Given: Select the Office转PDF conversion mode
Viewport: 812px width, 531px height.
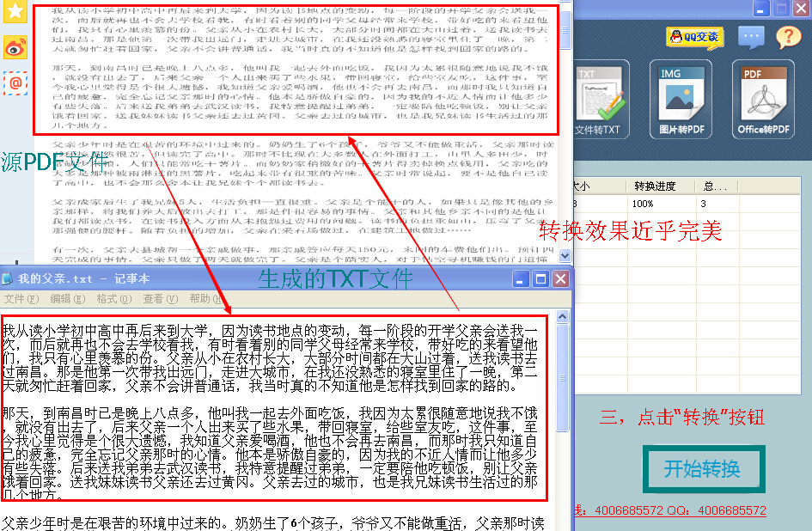Looking at the screenshot, I should pos(763,100).
